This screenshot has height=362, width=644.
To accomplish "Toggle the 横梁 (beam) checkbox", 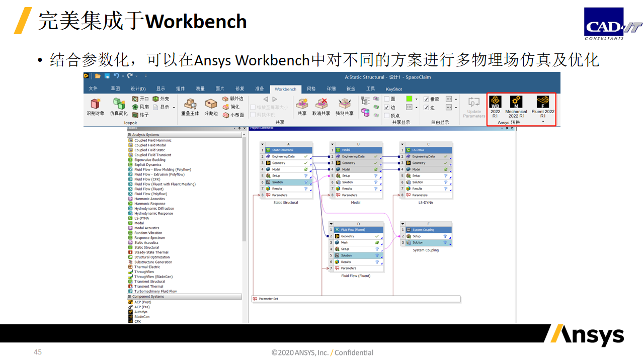I will [x=426, y=99].
